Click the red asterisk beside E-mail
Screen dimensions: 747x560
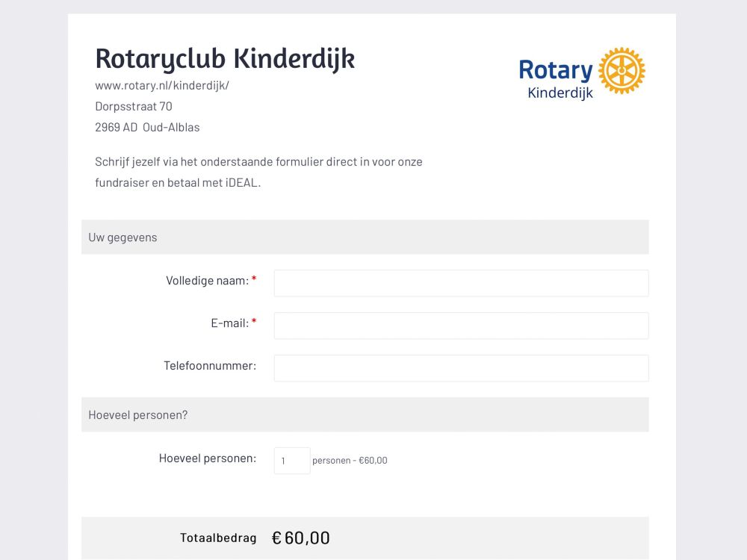[253, 320]
